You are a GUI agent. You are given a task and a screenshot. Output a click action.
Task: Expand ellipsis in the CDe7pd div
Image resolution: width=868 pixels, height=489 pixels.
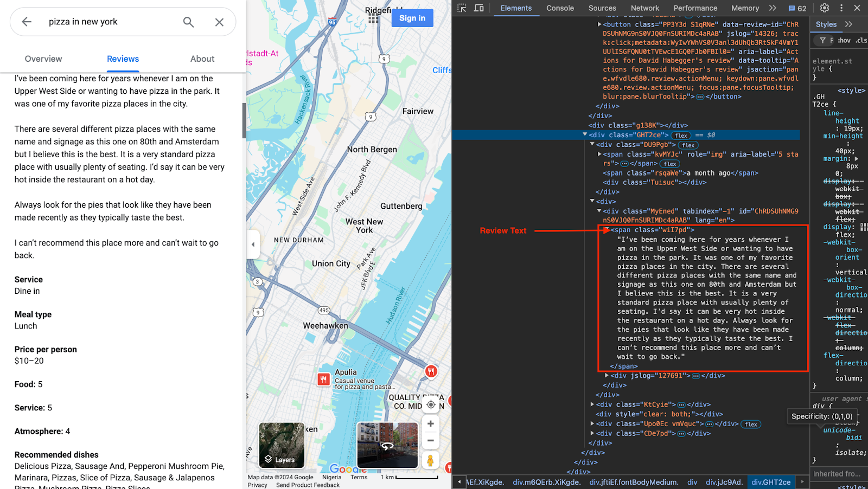tap(681, 434)
